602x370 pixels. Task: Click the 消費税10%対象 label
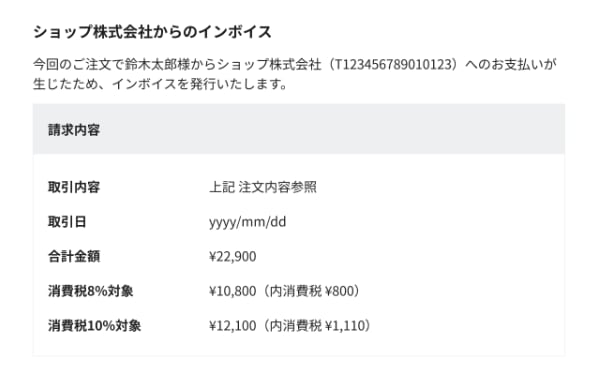[x=94, y=325]
